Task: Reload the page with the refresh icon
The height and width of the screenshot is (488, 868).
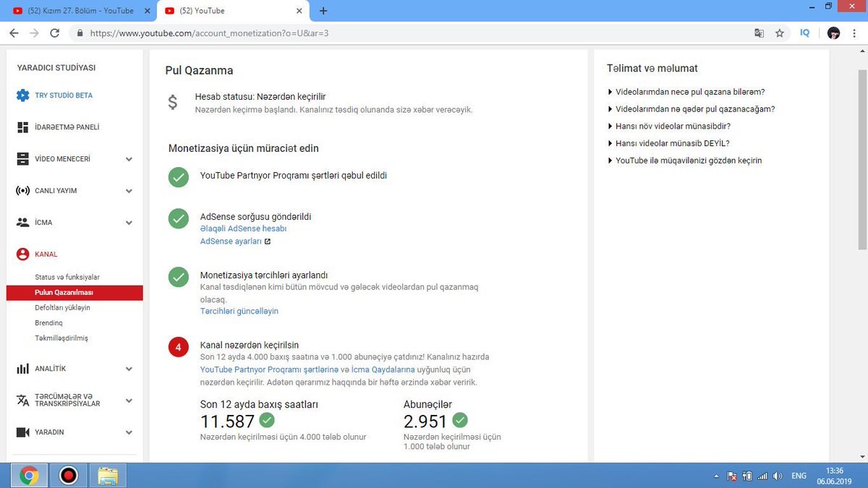Action: coord(55,33)
